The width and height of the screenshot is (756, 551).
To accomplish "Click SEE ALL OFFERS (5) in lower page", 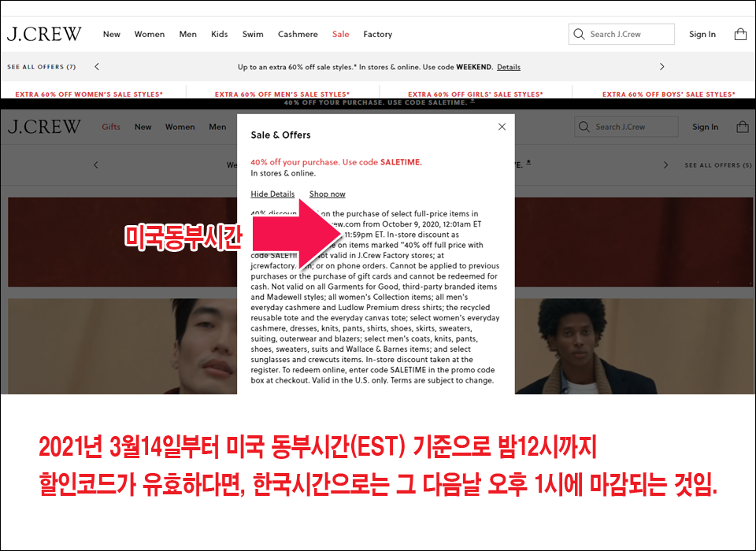I will [718, 165].
